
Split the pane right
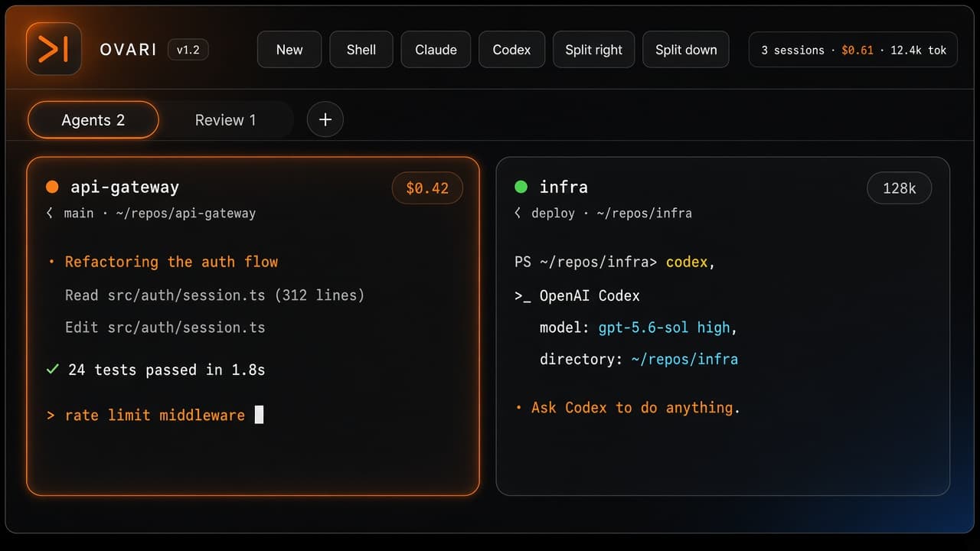click(593, 50)
